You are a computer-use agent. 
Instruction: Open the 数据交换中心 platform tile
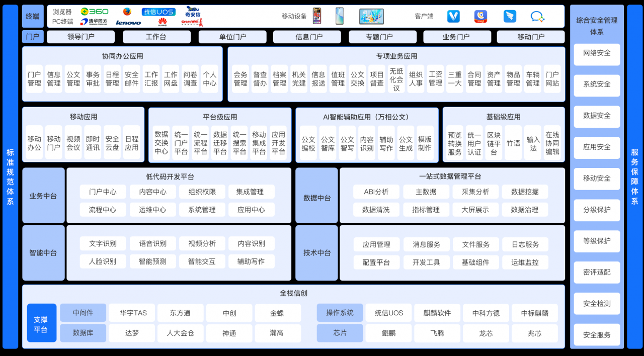coord(162,143)
